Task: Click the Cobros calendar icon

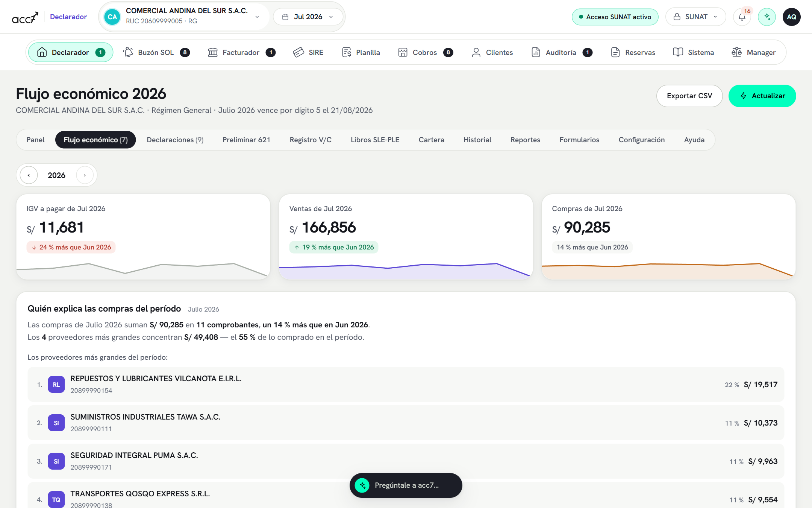Action: (403, 52)
